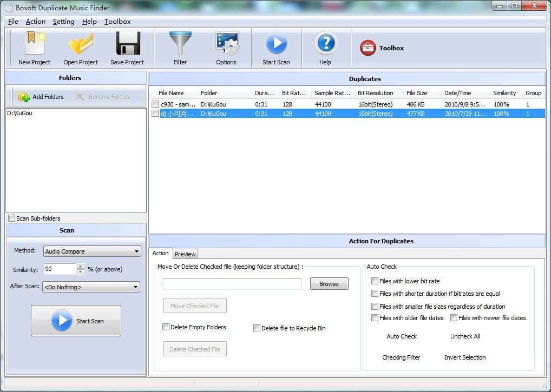Click the Move Checked File button
The image size is (551, 392).
(195, 305)
